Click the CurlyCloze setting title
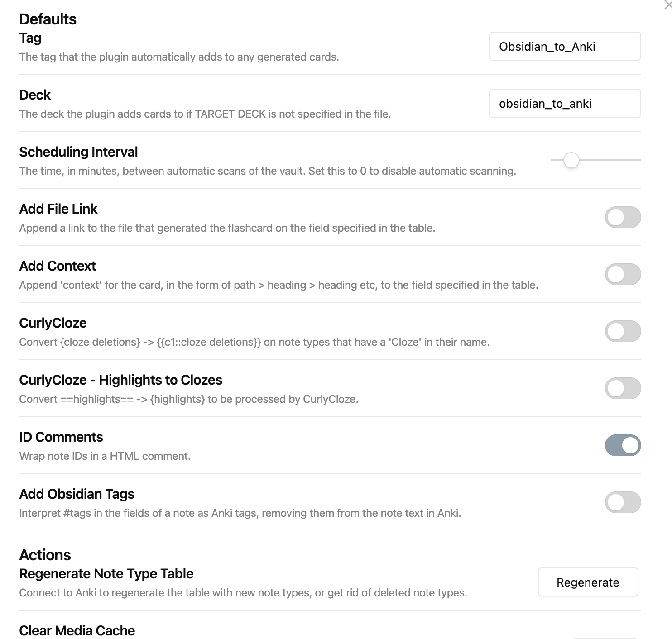The width and height of the screenshot is (672, 639). 53,323
